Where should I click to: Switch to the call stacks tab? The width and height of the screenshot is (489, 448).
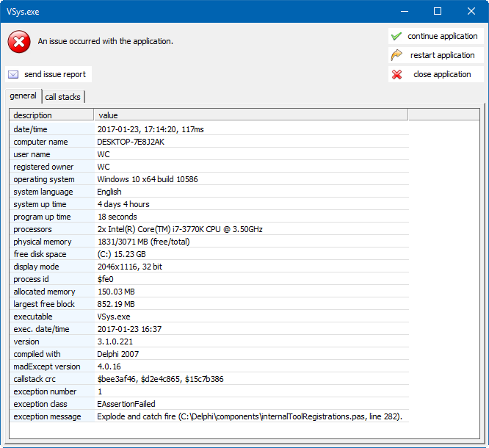click(63, 97)
